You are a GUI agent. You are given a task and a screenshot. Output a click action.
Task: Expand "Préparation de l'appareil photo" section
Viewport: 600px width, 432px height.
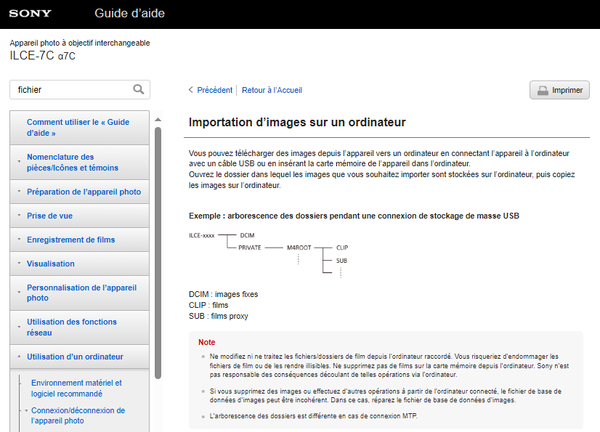[x=84, y=191]
